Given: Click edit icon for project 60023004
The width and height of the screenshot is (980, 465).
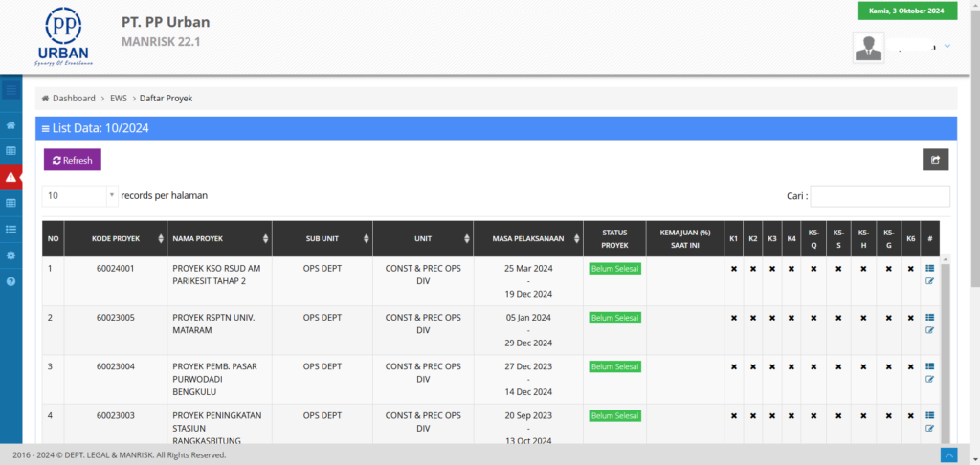Looking at the screenshot, I should pos(929,379).
